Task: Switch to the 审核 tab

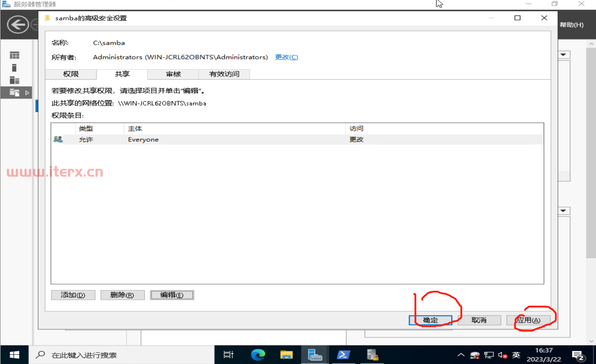Action: point(173,74)
